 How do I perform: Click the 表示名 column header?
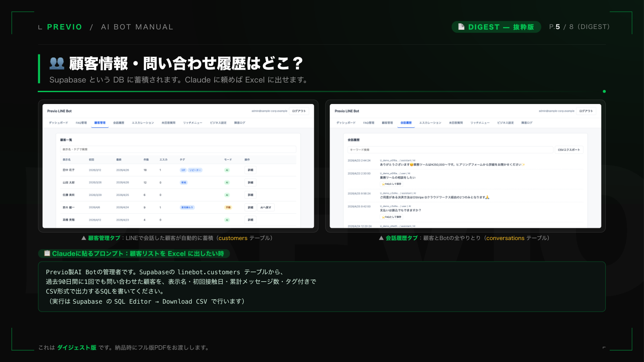[67, 160]
